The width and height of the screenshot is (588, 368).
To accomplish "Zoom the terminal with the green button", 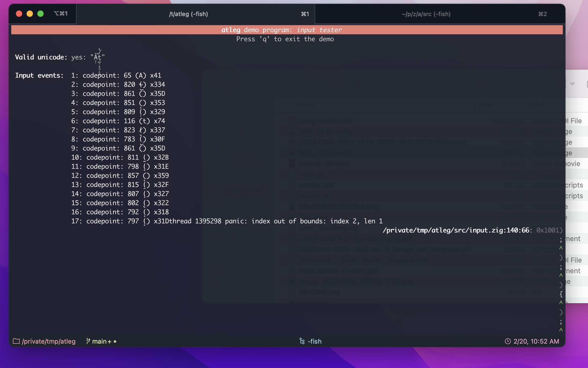I will point(40,14).
